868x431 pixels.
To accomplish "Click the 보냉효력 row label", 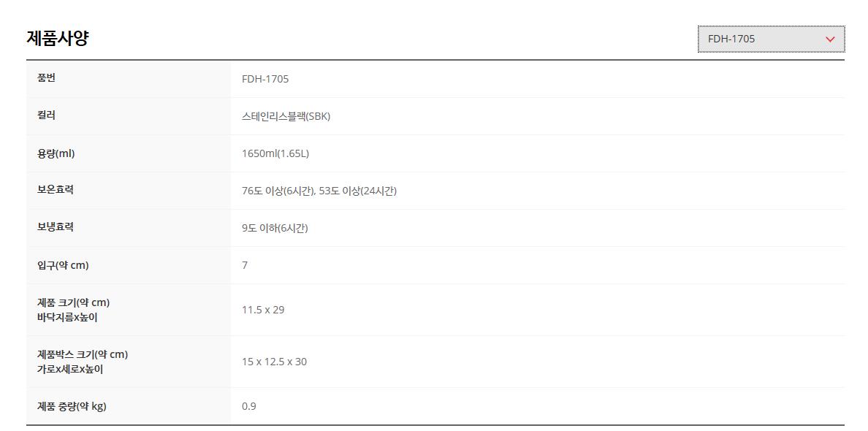I will pyautogui.click(x=56, y=227).
